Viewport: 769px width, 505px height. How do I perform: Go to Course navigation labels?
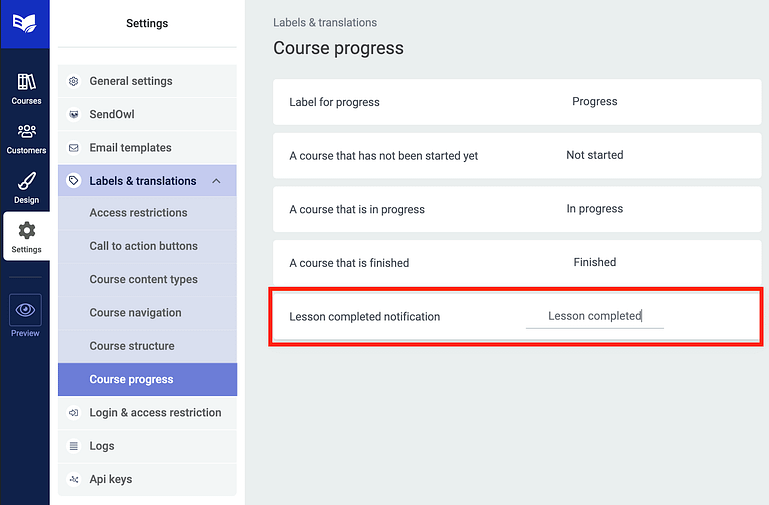click(135, 313)
